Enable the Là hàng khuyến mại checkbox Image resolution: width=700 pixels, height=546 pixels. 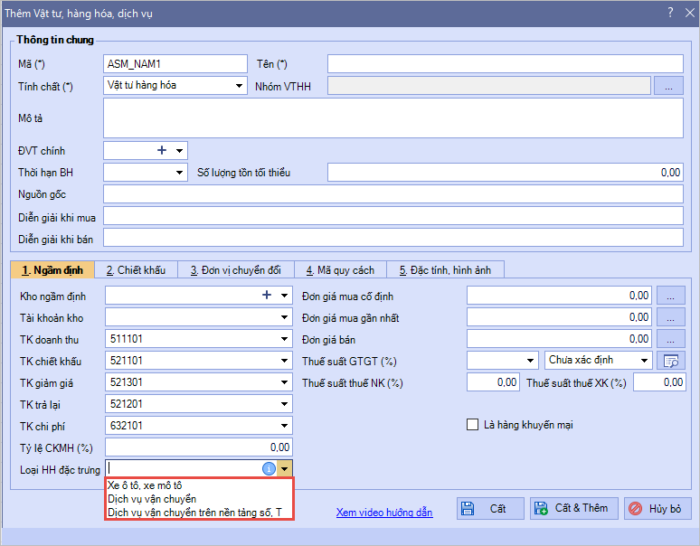tap(474, 424)
